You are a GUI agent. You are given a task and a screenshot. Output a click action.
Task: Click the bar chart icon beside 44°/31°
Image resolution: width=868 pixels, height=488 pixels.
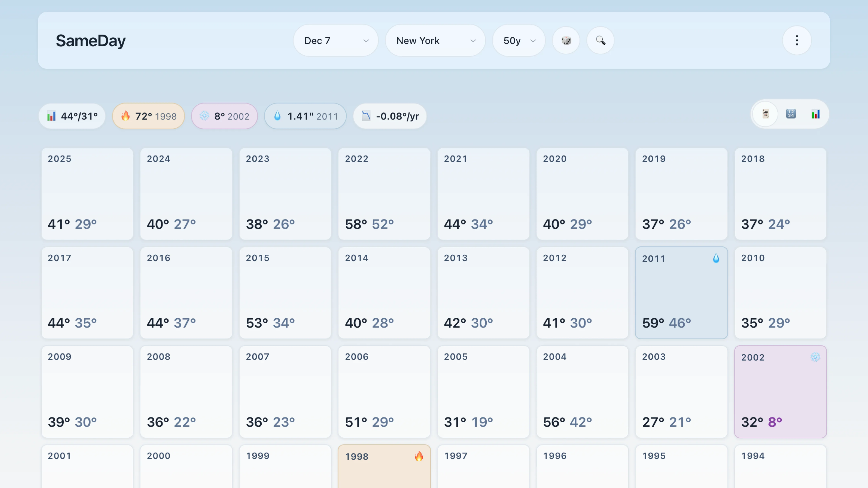[51, 116]
